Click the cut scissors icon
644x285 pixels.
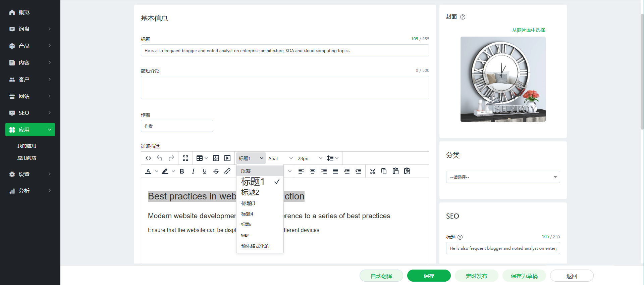click(372, 171)
